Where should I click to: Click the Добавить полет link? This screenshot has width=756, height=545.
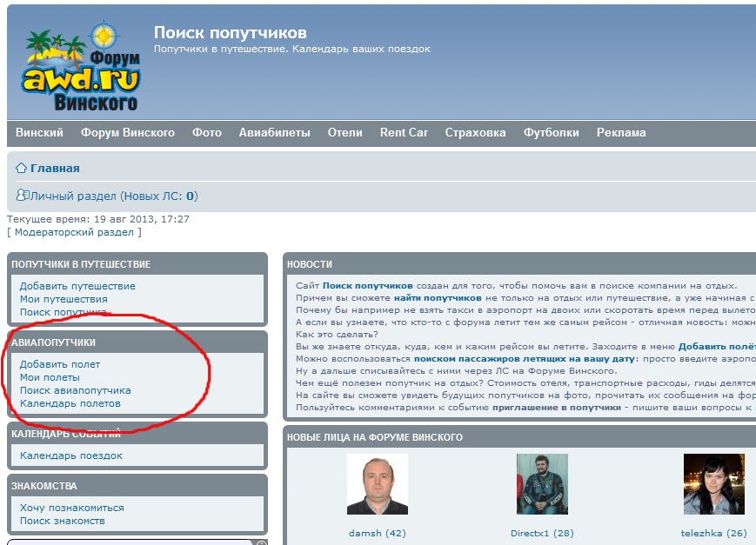click(60, 364)
